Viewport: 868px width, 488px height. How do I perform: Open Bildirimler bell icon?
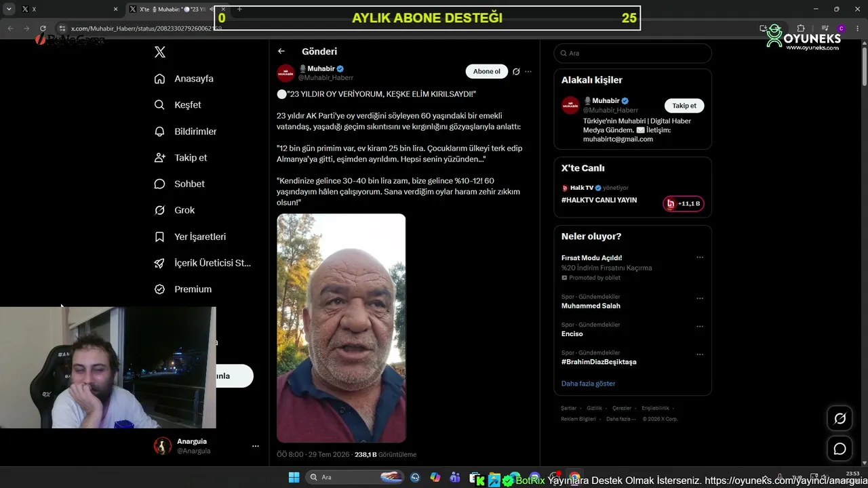(x=159, y=131)
